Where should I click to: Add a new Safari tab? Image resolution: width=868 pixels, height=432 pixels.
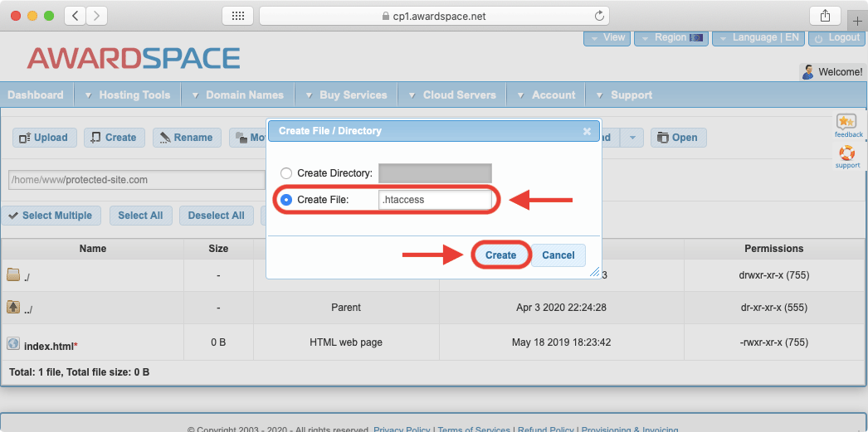[x=857, y=20]
